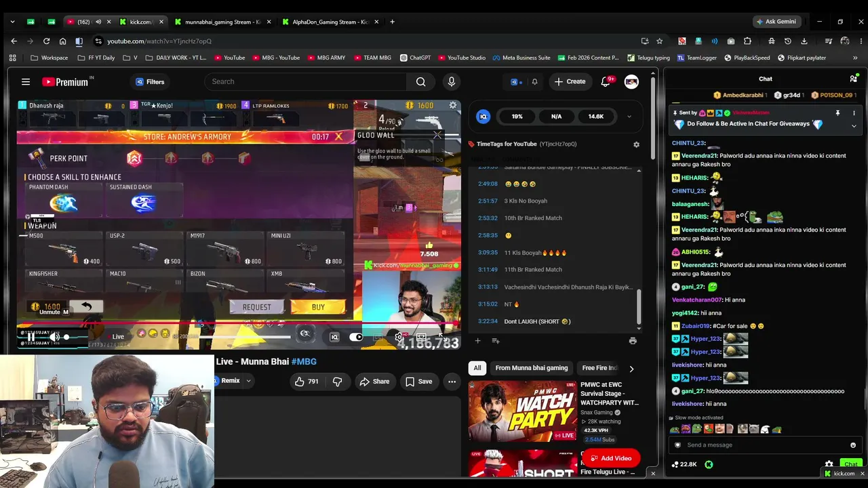Open the browser extensions puzzle icon
This screenshot has height=488, width=868.
[747, 41]
